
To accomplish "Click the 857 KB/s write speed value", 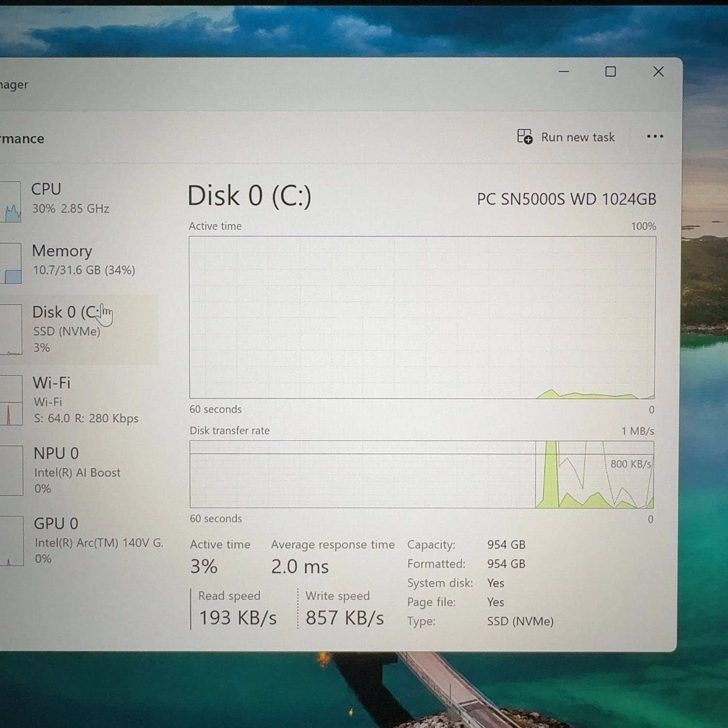I will pos(345,618).
